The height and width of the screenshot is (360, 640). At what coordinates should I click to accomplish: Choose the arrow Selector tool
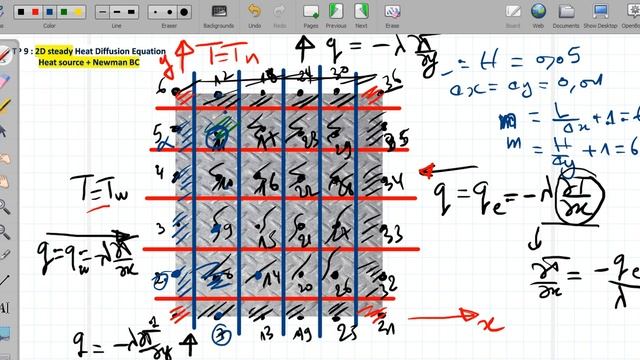pos(4,131)
